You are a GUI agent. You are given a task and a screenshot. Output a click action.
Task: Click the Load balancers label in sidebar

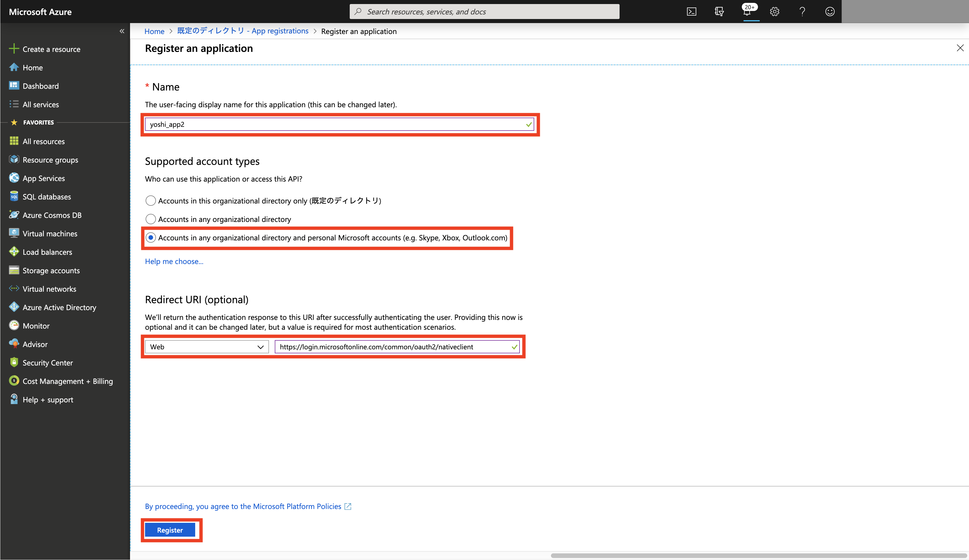pyautogui.click(x=47, y=252)
